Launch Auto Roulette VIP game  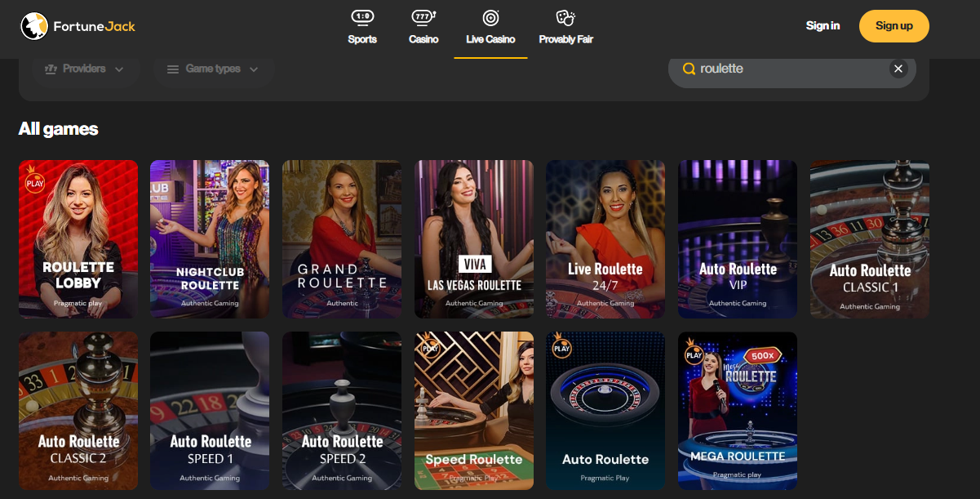tap(738, 238)
